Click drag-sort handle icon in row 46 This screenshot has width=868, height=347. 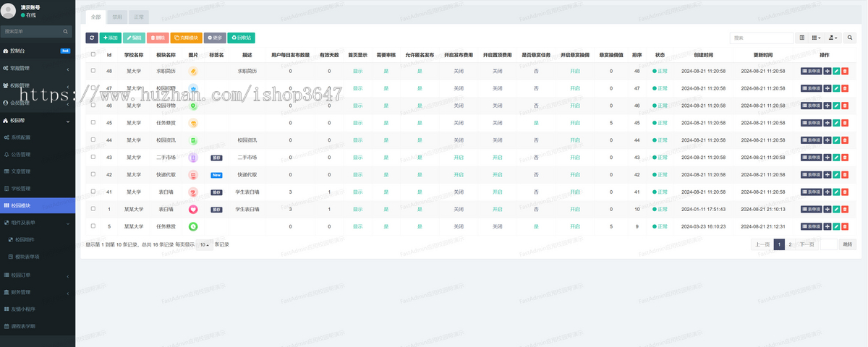click(x=827, y=106)
